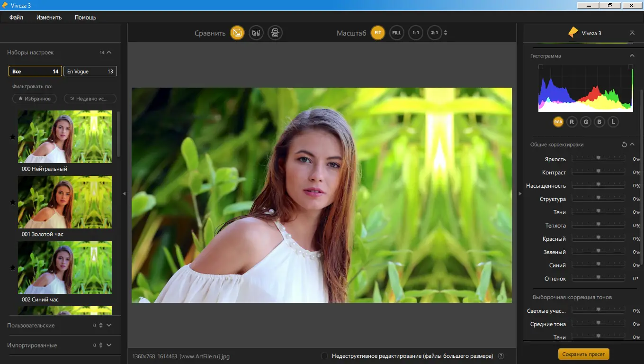This screenshot has height=364, width=644.
Task: Show luminance L histogram channel
Action: pyautogui.click(x=613, y=122)
